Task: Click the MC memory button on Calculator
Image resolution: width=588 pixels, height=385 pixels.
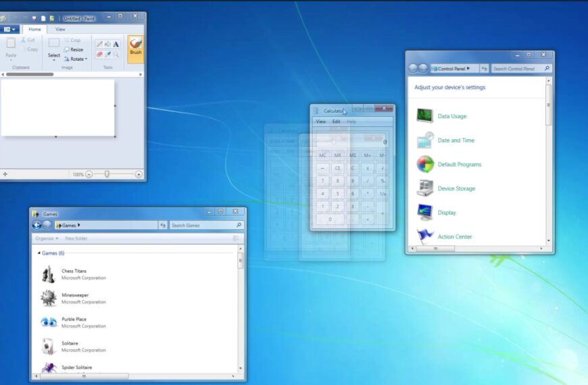Action: click(322, 155)
